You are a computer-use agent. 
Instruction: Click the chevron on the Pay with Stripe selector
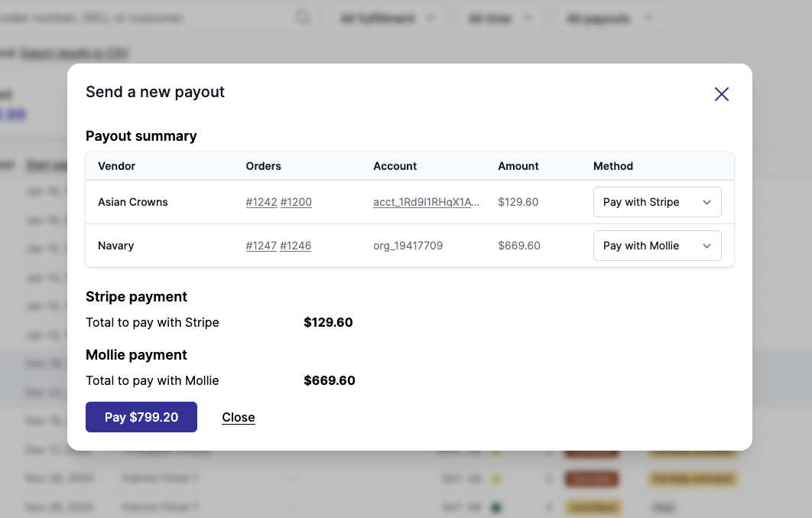tap(708, 202)
